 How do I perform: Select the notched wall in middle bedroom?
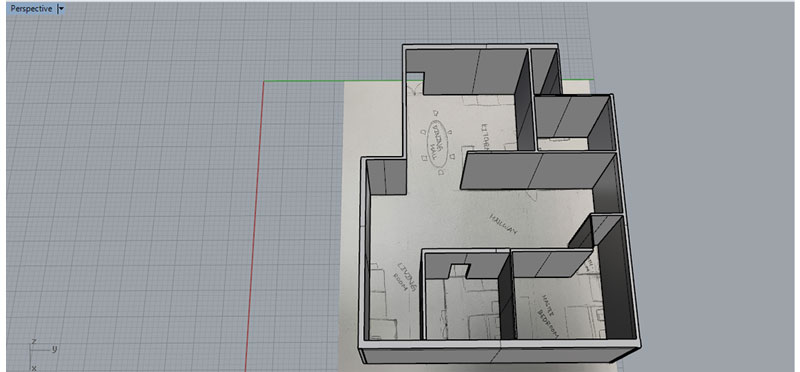[x=466, y=266]
